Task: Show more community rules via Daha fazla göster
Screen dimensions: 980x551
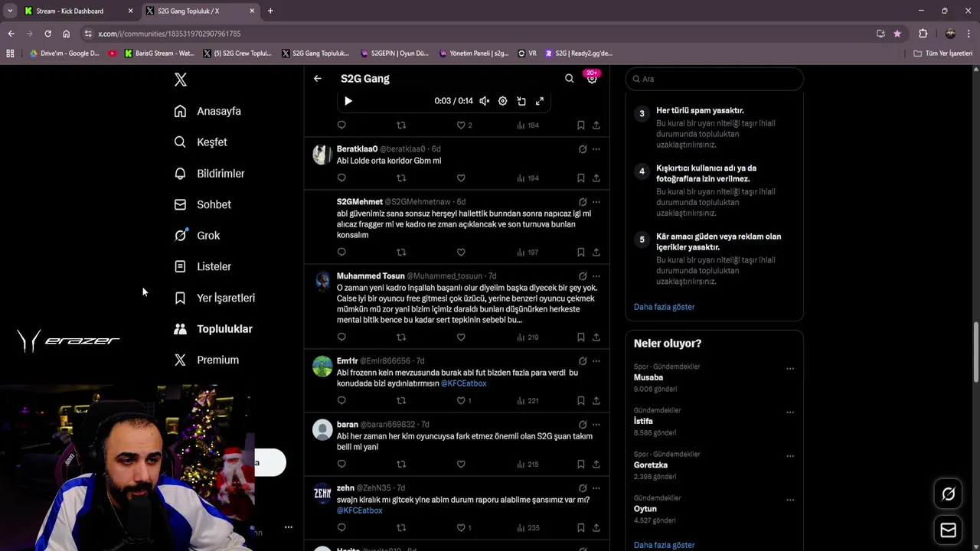Action: click(664, 307)
